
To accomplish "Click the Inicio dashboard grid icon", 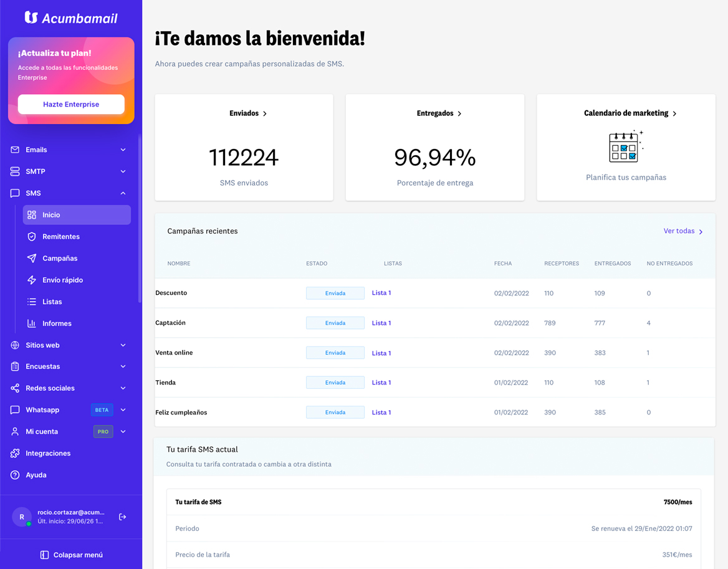I will click(32, 215).
